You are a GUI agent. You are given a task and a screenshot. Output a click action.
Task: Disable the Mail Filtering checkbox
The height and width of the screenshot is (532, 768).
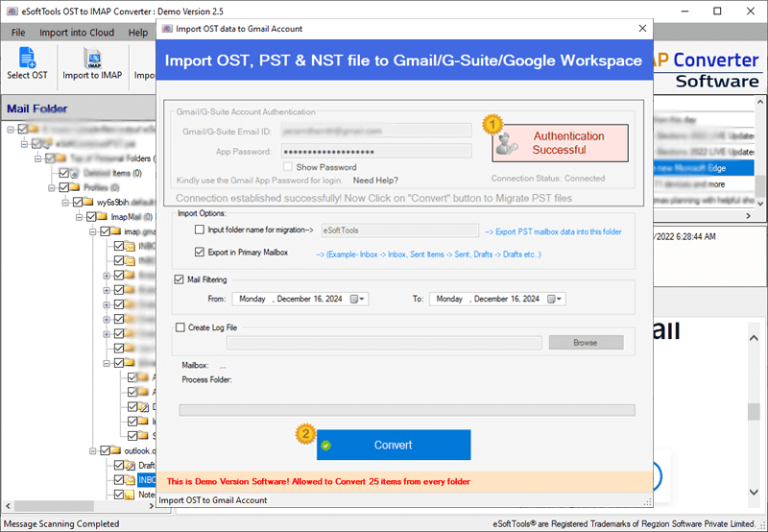pyautogui.click(x=179, y=279)
